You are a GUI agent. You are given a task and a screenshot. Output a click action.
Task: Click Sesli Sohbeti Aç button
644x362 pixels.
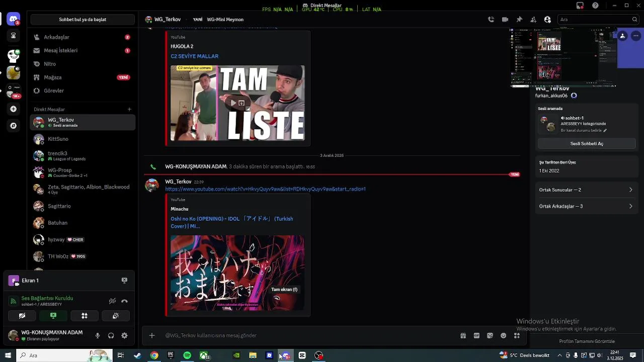pos(587,143)
